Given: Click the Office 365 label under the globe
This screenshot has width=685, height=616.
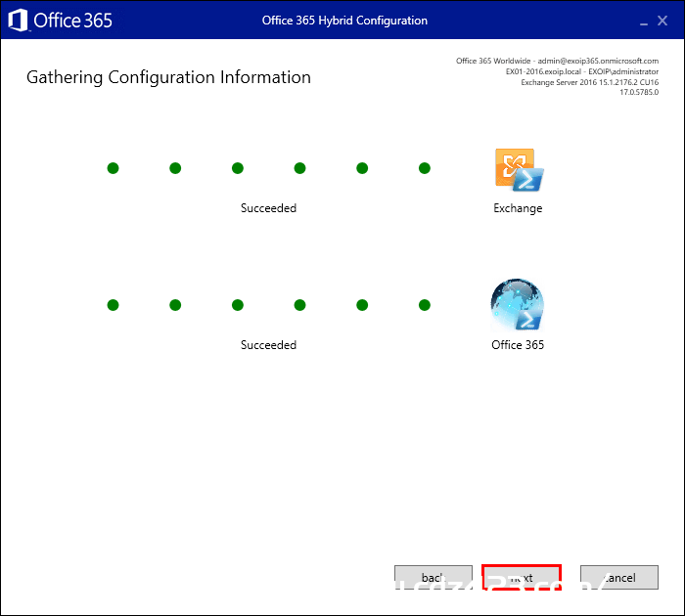Looking at the screenshot, I should pos(518,345).
